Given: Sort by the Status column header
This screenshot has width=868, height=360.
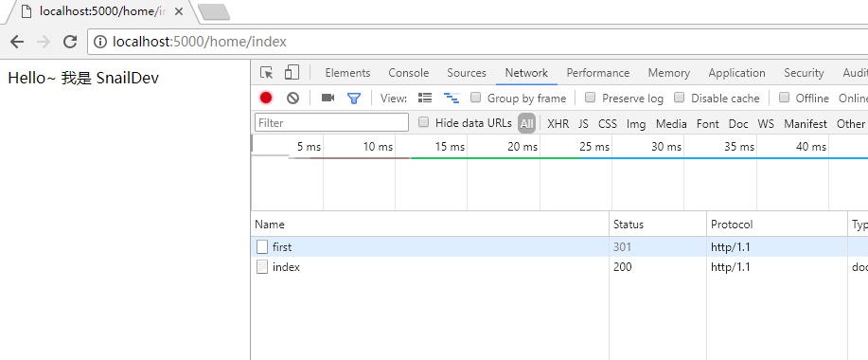Looking at the screenshot, I should pos(658,225).
